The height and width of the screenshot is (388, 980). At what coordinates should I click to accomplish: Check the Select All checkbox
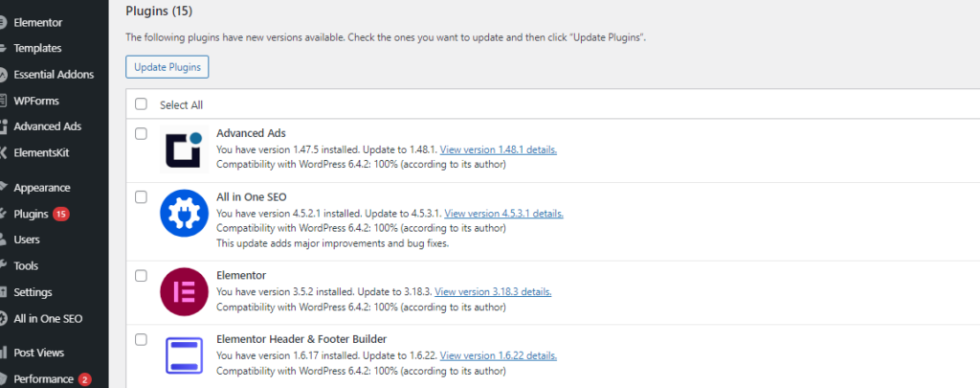click(x=142, y=103)
